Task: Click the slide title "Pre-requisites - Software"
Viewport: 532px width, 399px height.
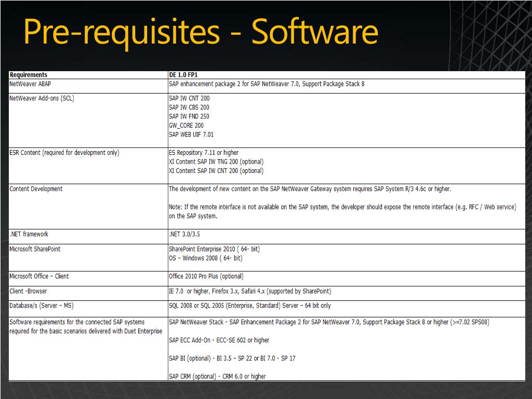Action: point(201,32)
